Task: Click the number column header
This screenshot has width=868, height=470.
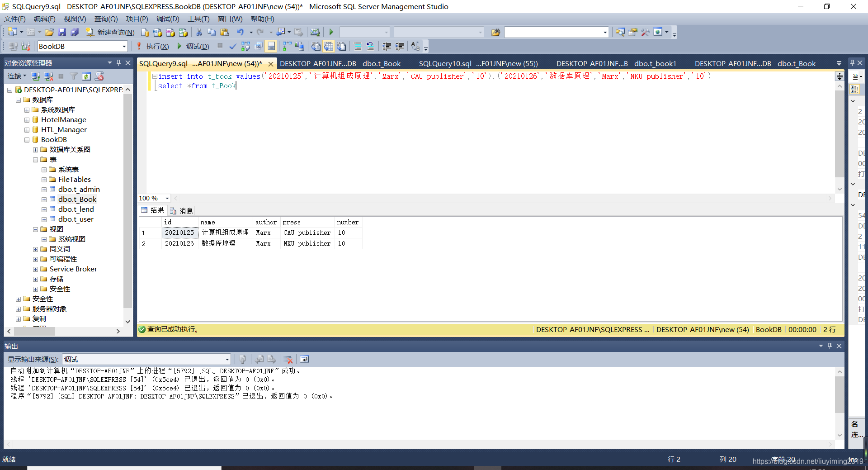Action: pos(348,222)
